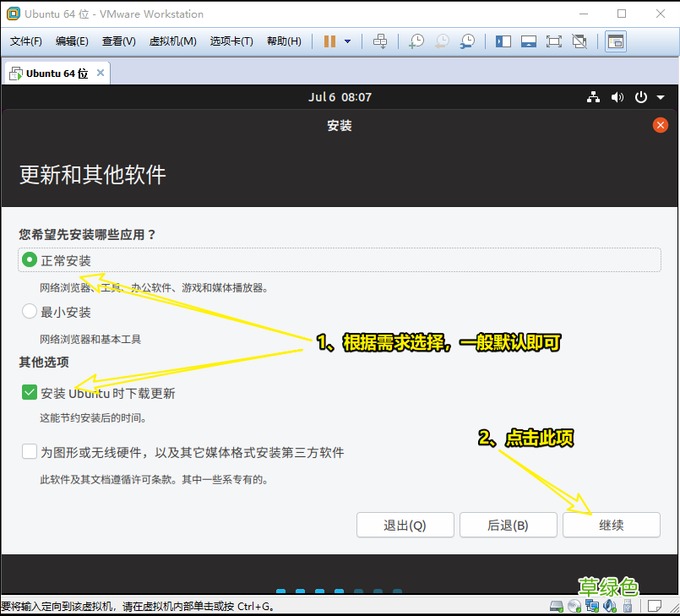The image size is (680, 616).
Task: Click the Ubuntu volume icon in top bar
Action: pyautogui.click(x=617, y=97)
